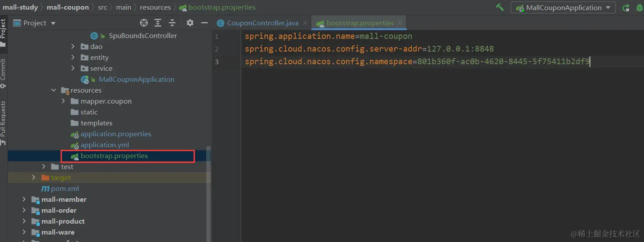The image size is (644, 242).
Task: Click line number 1 in the gutter
Action: pos(217,36)
